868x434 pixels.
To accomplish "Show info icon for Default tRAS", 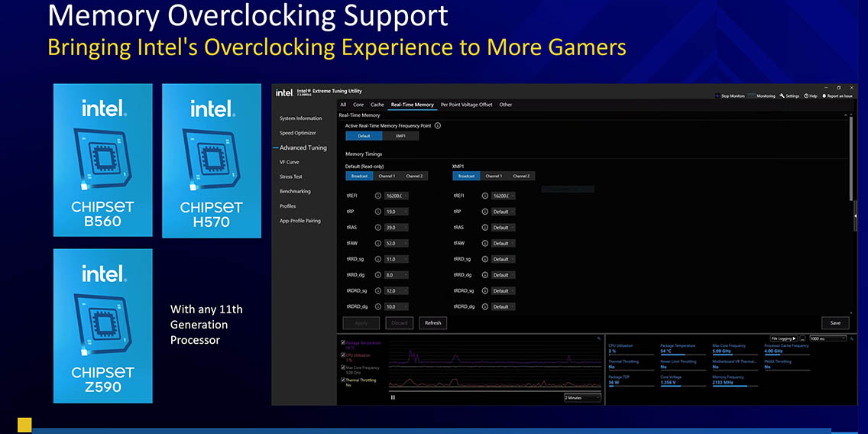I will 378,228.
